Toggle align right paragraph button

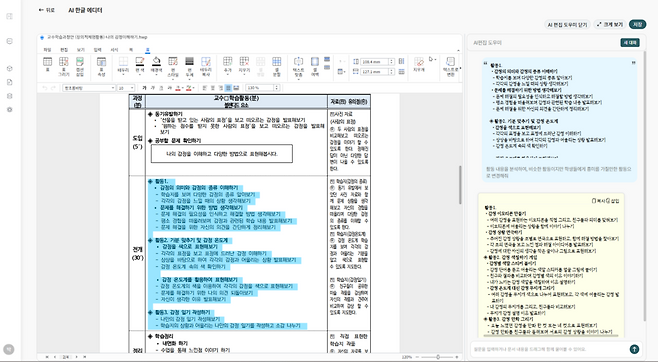point(221,88)
